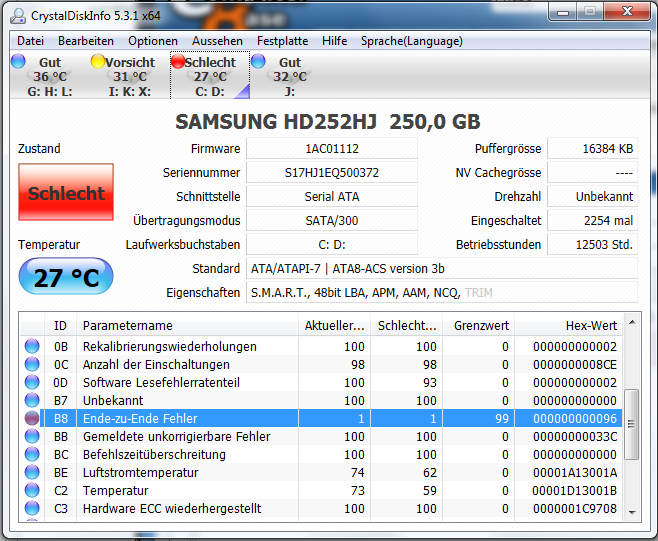Image resolution: width=658 pixels, height=541 pixels.
Task: Click the Laufwerksbuchstaben field C: D:
Action: tap(332, 244)
